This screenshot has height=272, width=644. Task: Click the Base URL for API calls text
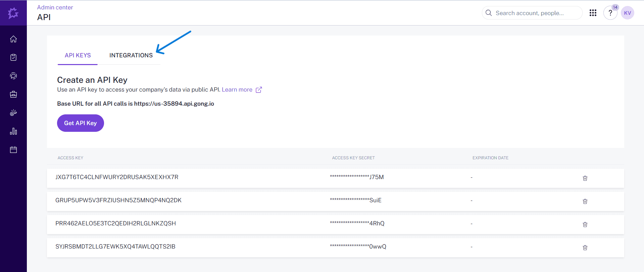(x=136, y=104)
